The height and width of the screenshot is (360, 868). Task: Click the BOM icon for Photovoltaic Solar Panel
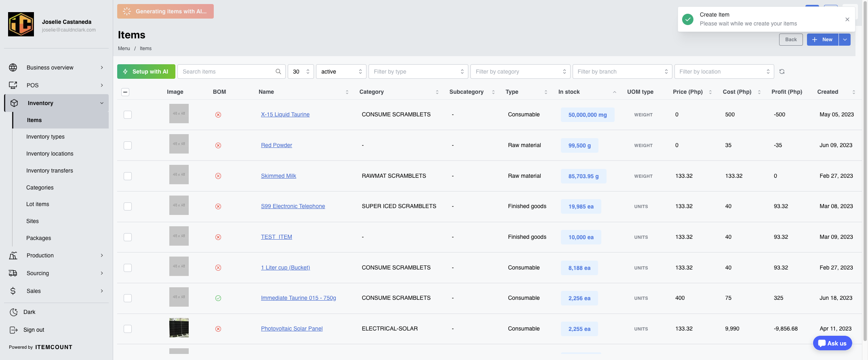tap(218, 329)
